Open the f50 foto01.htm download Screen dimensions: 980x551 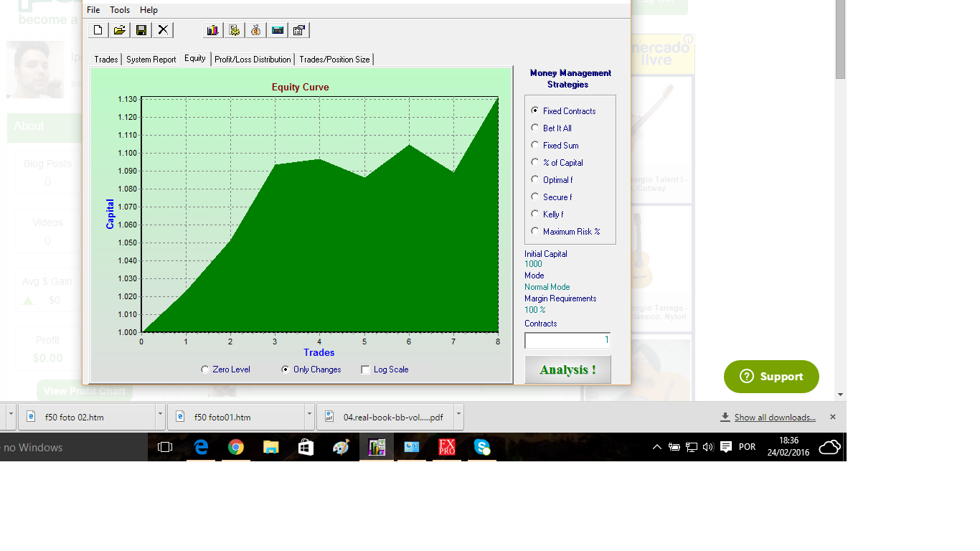click(x=237, y=417)
